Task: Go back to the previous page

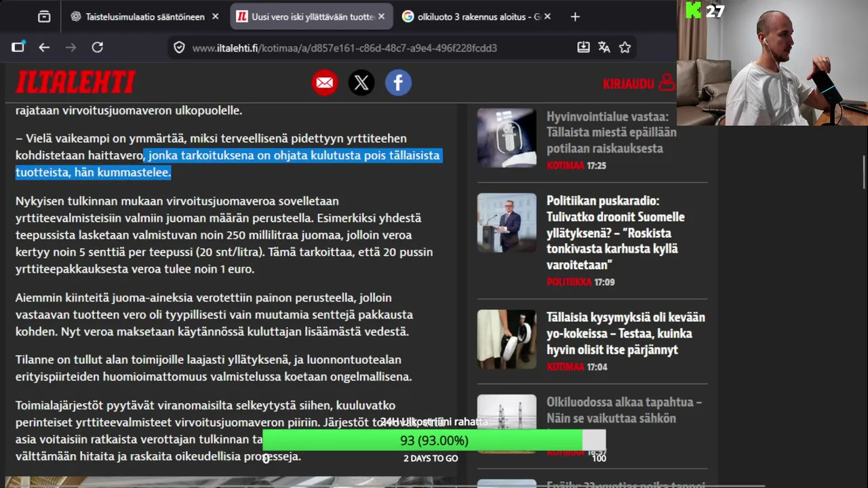Action: pos(44,47)
